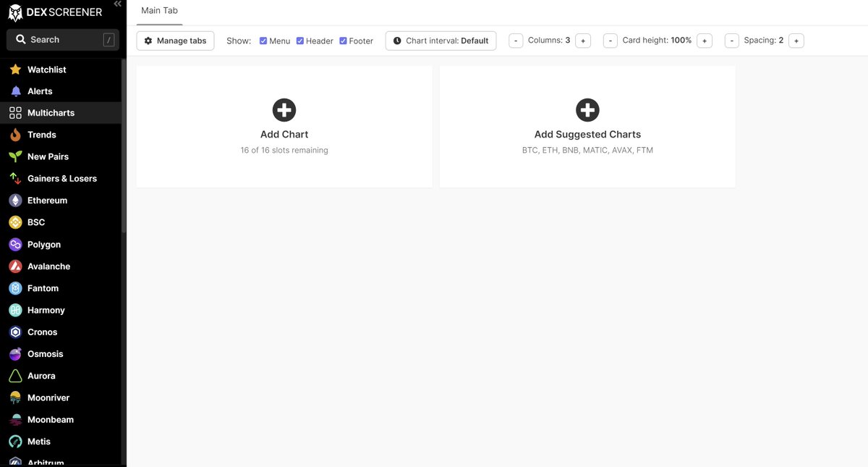Screen dimensions: 868x467
Task: Open the Avalanche chain link
Action: (61, 266)
